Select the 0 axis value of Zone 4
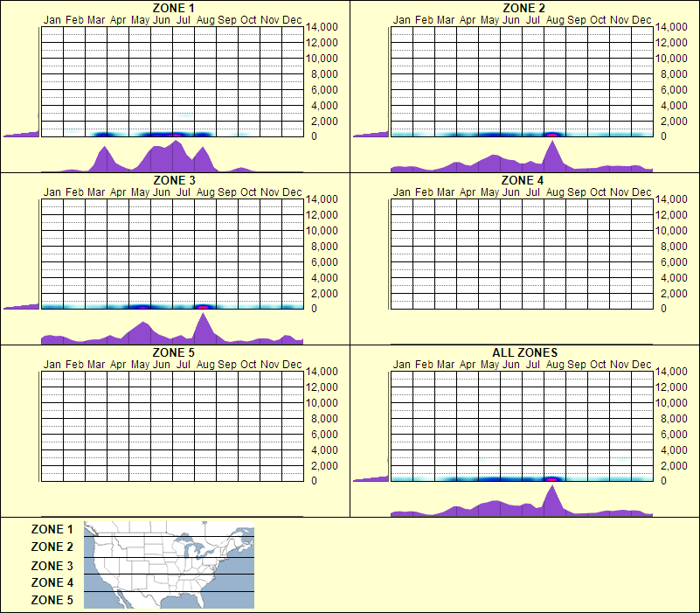Screen dimensions: 700x613 tap(663, 309)
